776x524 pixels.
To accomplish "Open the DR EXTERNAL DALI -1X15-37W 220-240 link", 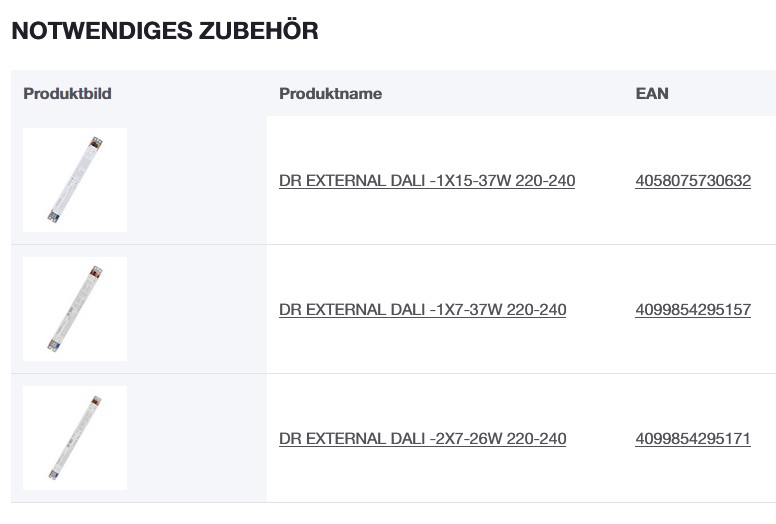I will (x=427, y=181).
